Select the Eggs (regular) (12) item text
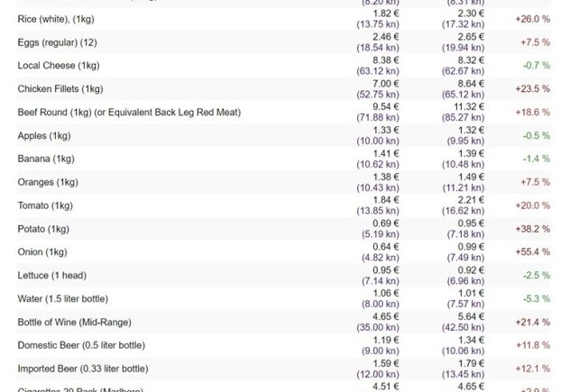Screen dimensions: 588x392 [x=56, y=42]
